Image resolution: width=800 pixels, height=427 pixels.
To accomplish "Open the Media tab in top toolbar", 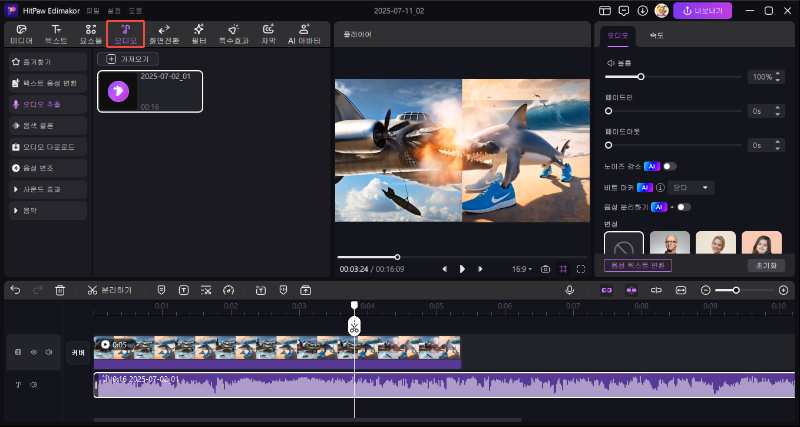I will pos(21,34).
